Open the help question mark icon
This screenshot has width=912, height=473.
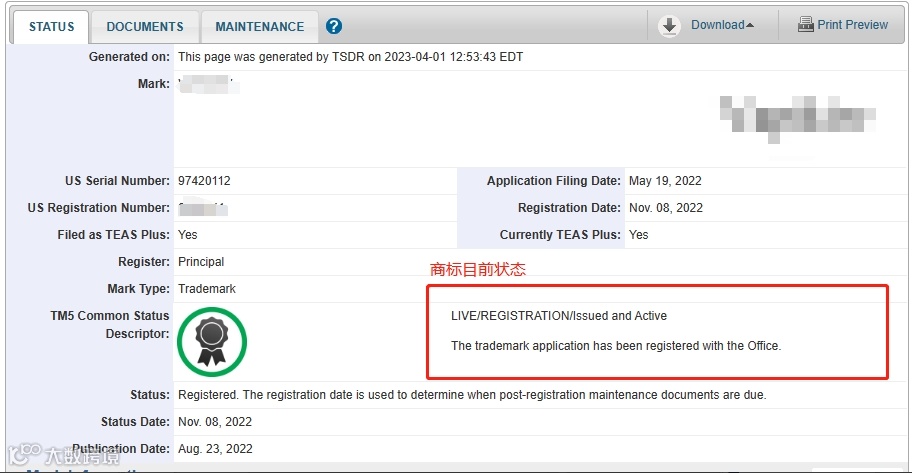[334, 26]
